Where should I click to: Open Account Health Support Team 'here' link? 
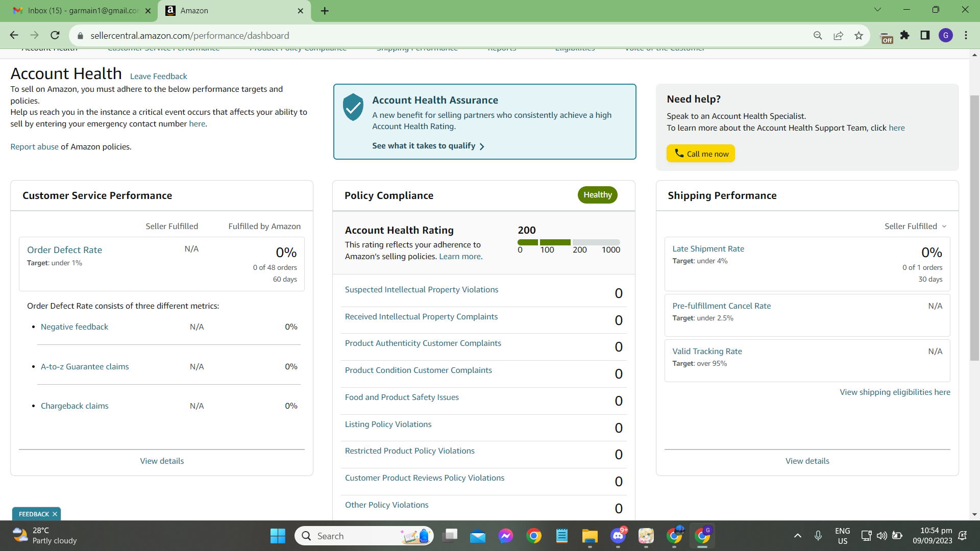coord(897,128)
